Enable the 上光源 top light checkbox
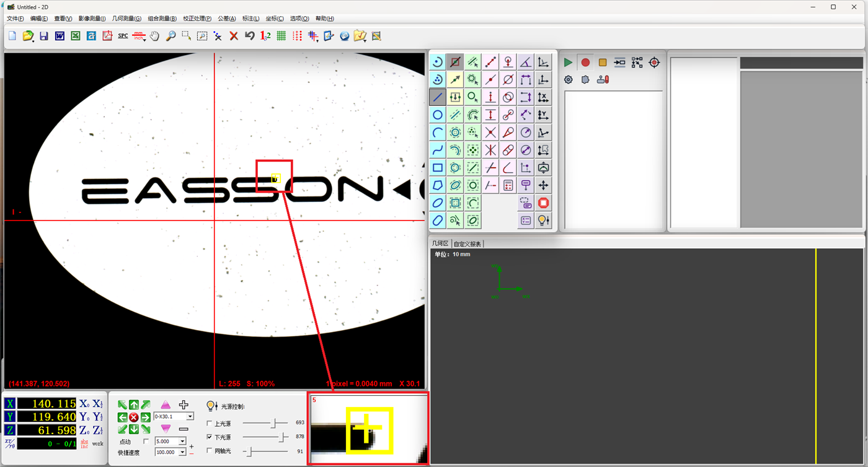This screenshot has height=467, width=868. pos(209,424)
